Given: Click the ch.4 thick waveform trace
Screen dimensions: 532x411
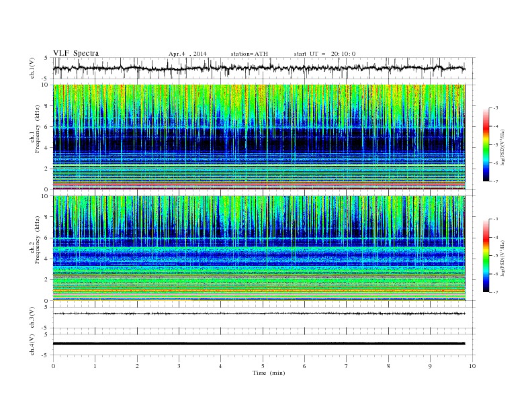Looking at the screenshot, I should tap(259, 343).
